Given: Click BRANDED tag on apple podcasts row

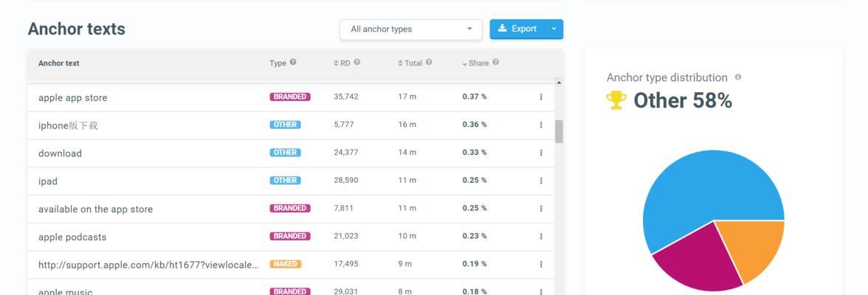Looking at the screenshot, I should coord(290,236).
